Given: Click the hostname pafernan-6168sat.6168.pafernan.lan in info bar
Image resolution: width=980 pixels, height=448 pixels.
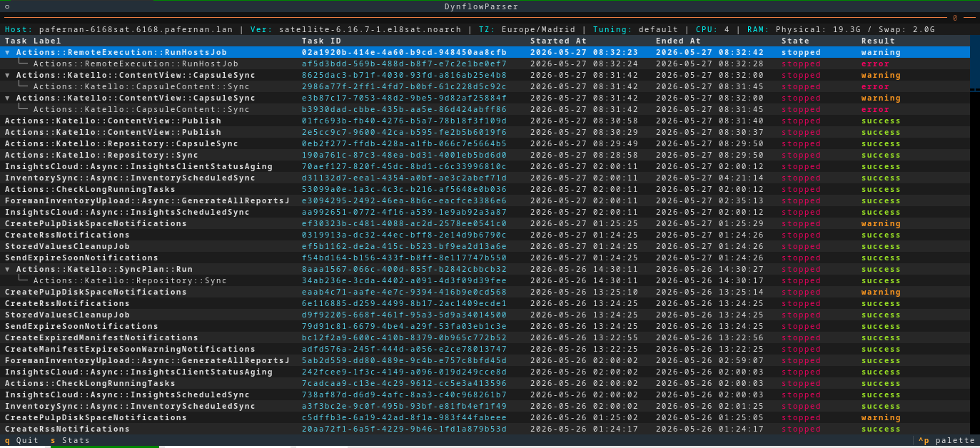Looking at the screenshot, I should (x=136, y=29).
